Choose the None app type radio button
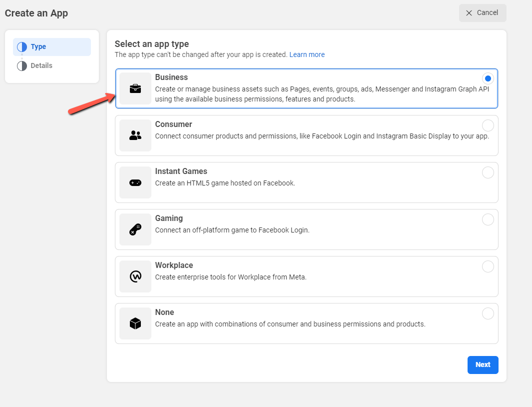This screenshot has height=407, width=532. (488, 313)
